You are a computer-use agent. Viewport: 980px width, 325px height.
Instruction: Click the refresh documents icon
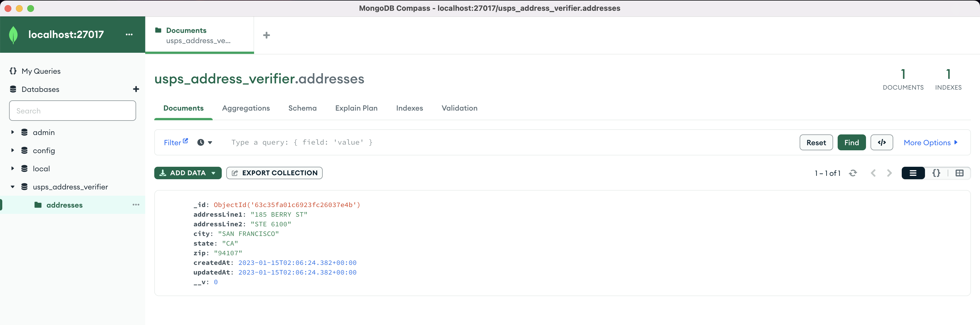853,173
